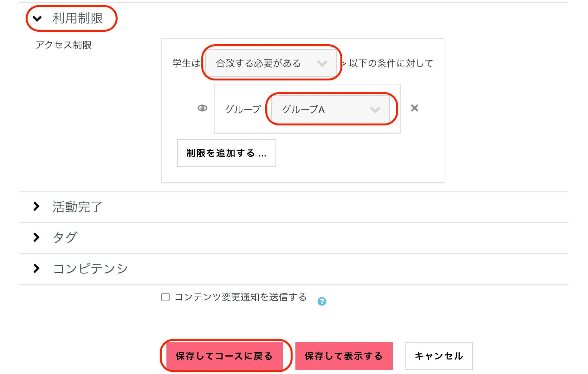Click the 制限を追加する button

point(226,153)
